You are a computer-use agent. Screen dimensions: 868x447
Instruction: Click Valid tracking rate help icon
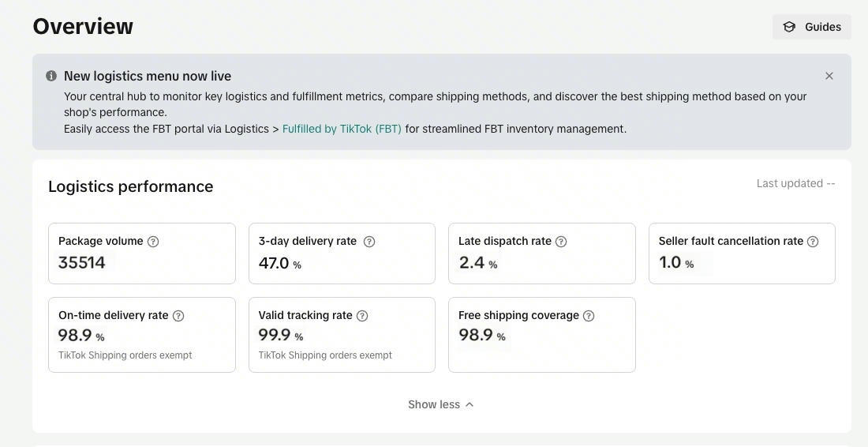coord(362,316)
